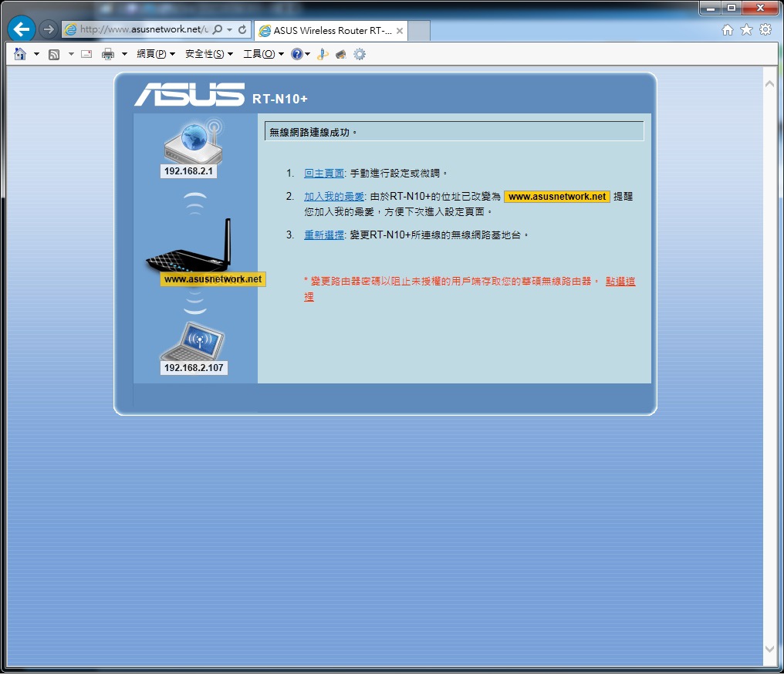Refresh the page with reload icon

click(242, 29)
